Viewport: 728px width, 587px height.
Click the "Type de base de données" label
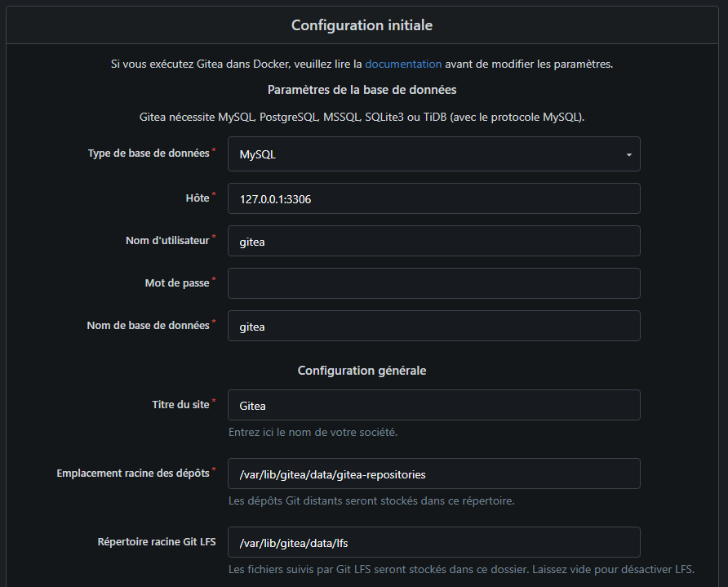point(149,153)
